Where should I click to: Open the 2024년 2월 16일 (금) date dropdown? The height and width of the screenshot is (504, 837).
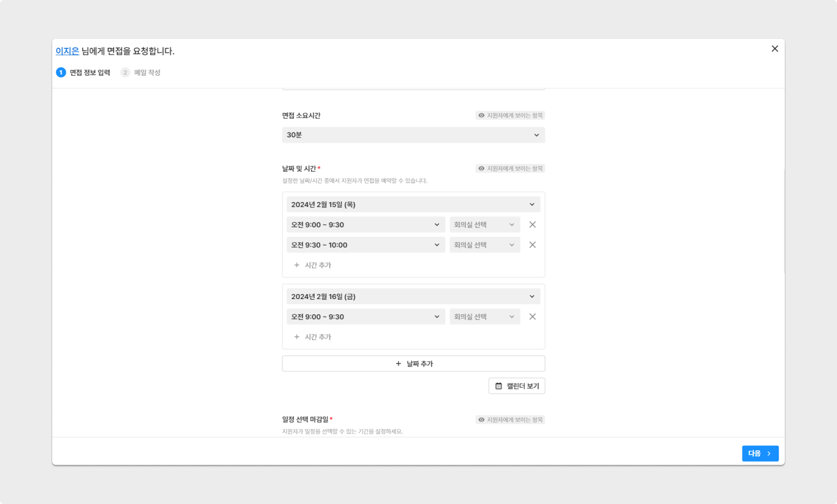[x=413, y=297]
